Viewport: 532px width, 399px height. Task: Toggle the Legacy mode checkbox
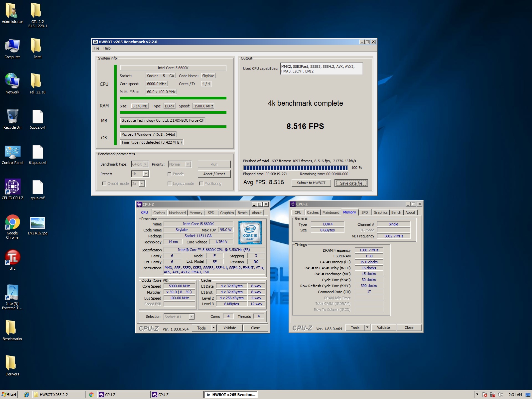[170, 184]
